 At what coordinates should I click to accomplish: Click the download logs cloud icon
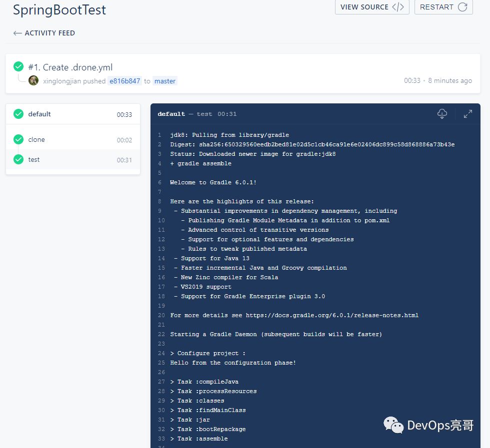(442, 114)
